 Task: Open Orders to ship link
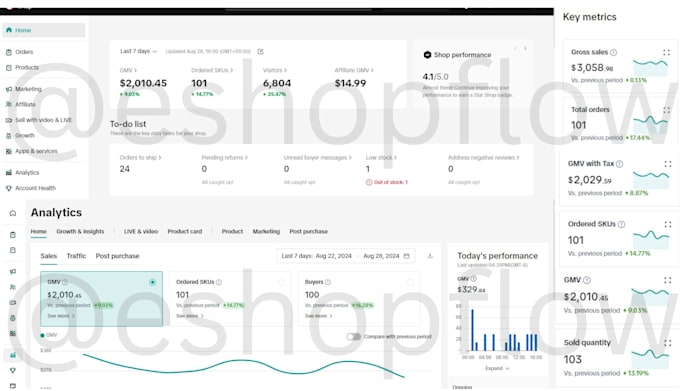(x=140, y=158)
